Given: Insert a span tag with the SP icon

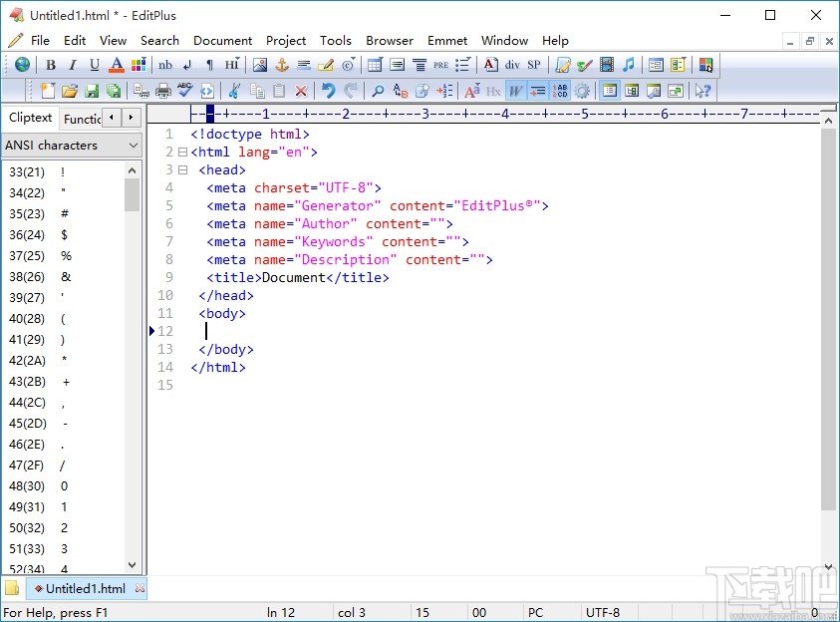Looking at the screenshot, I should coord(533,65).
